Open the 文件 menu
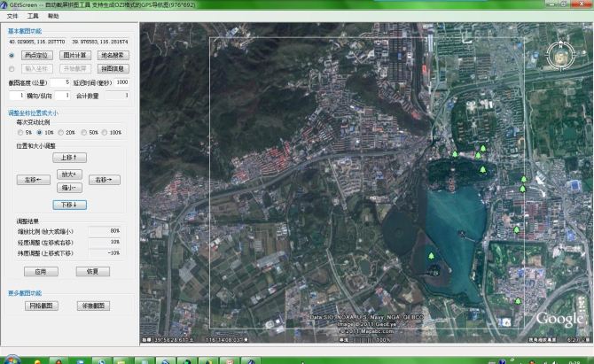Screen dimensions: 594x364 tap(12, 16)
